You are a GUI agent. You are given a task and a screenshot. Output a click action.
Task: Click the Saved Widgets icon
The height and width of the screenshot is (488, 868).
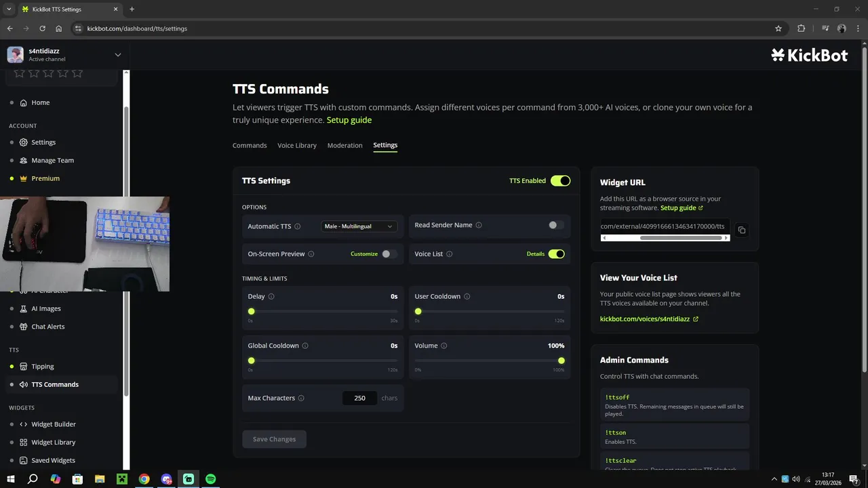point(24,460)
